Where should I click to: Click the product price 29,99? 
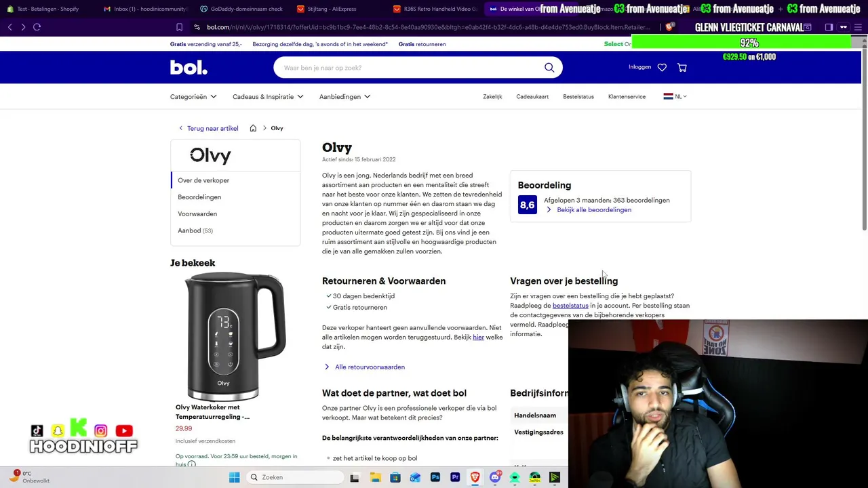point(184,428)
